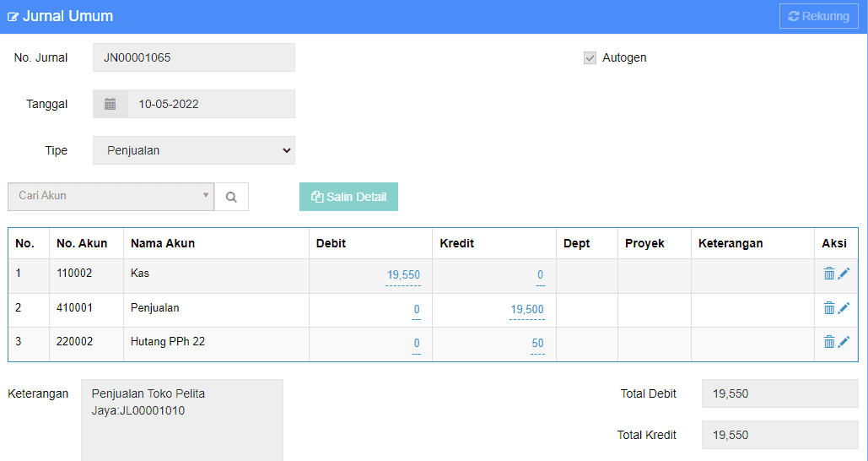Screen dimensions: 868x461
Task: Click the Hutang PPh 22 kredit value 50
Action: pos(537,343)
